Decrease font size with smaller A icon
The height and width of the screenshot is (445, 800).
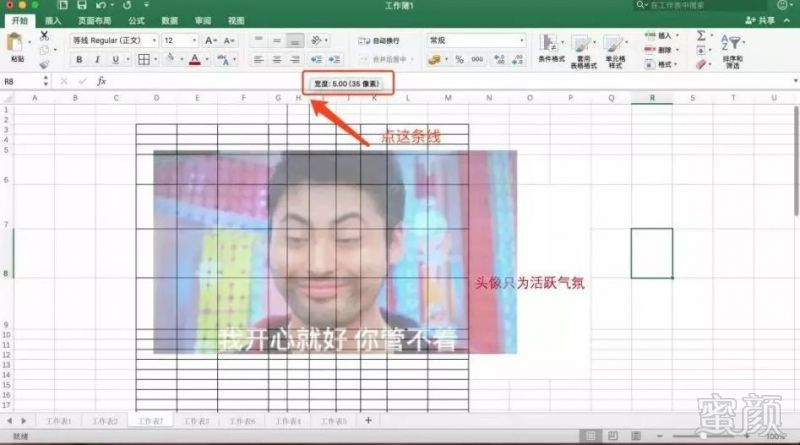click(x=229, y=40)
